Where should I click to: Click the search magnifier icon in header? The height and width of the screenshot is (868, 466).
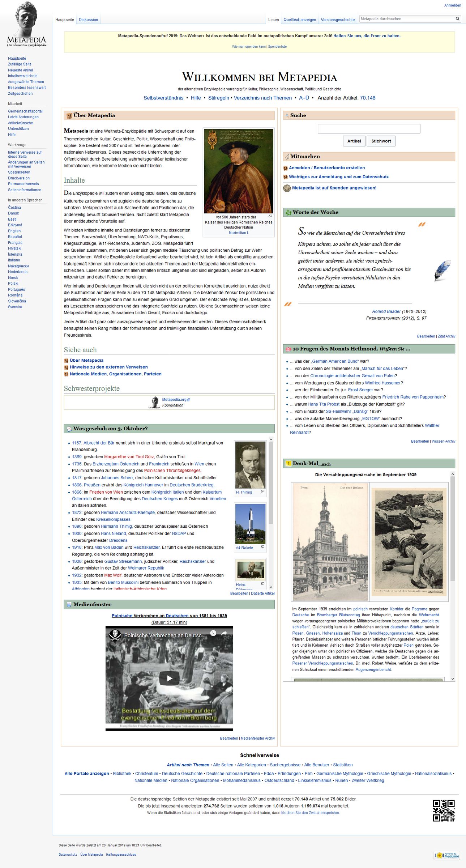(x=457, y=19)
